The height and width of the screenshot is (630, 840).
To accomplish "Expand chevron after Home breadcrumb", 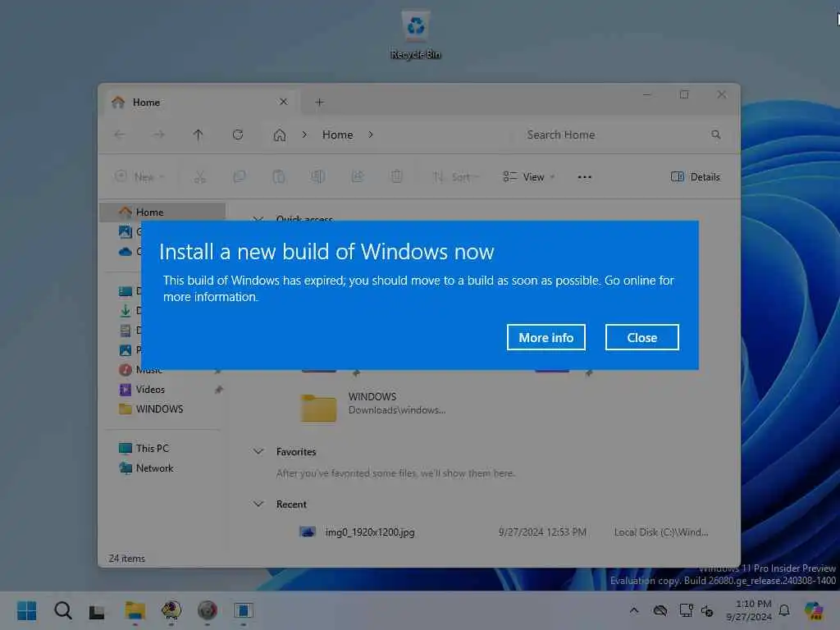I will pyautogui.click(x=371, y=135).
